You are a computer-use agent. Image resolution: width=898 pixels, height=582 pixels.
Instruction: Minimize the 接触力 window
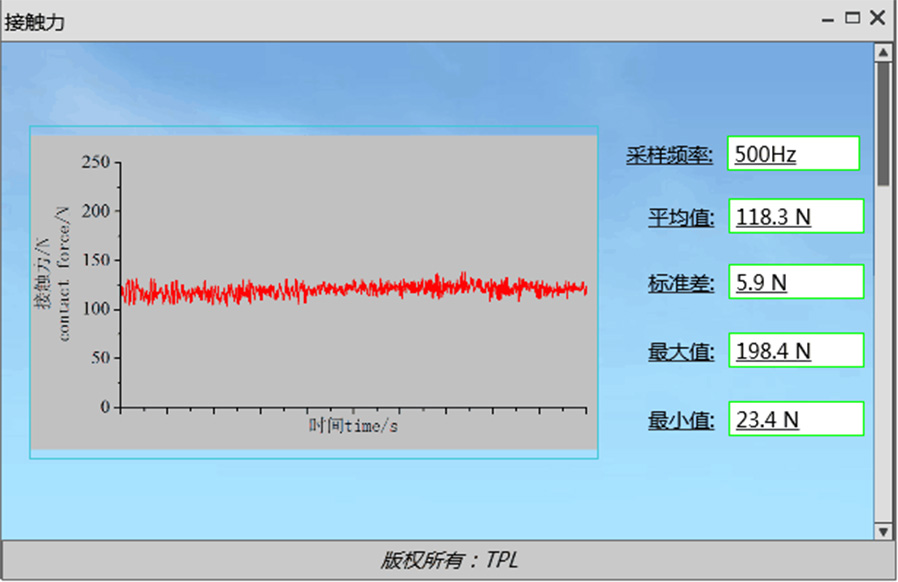pos(828,19)
